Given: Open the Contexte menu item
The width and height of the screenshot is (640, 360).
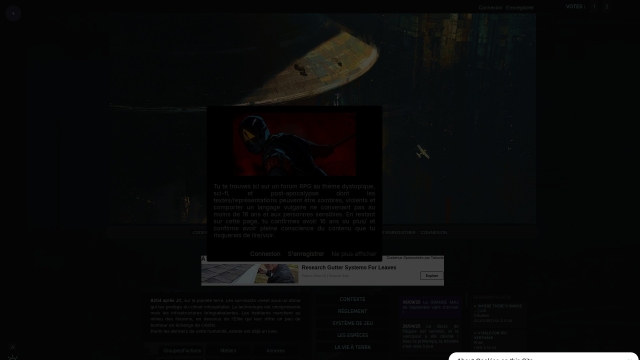Looking at the screenshot, I should click(352, 299).
